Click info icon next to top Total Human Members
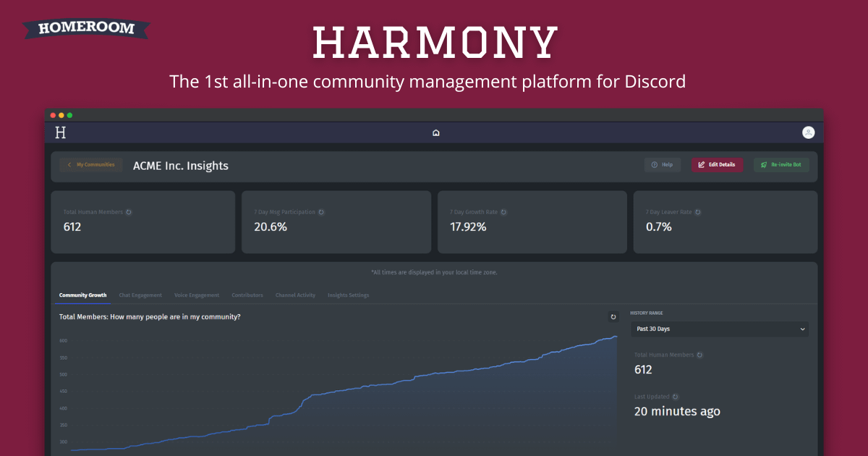Image resolution: width=868 pixels, height=456 pixels. 129,212
